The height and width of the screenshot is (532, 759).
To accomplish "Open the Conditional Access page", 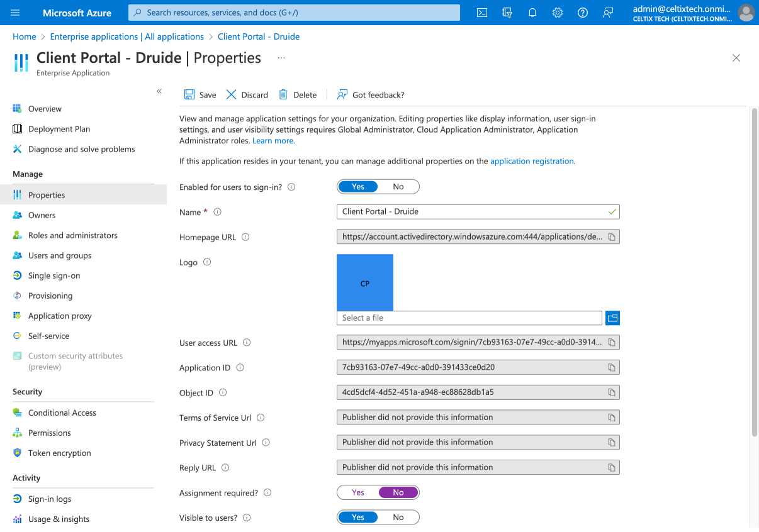I will [x=62, y=413].
